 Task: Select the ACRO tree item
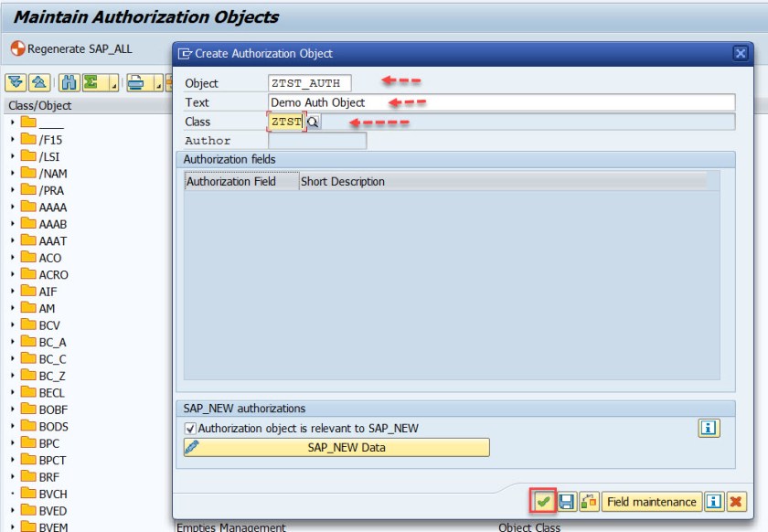pos(53,274)
